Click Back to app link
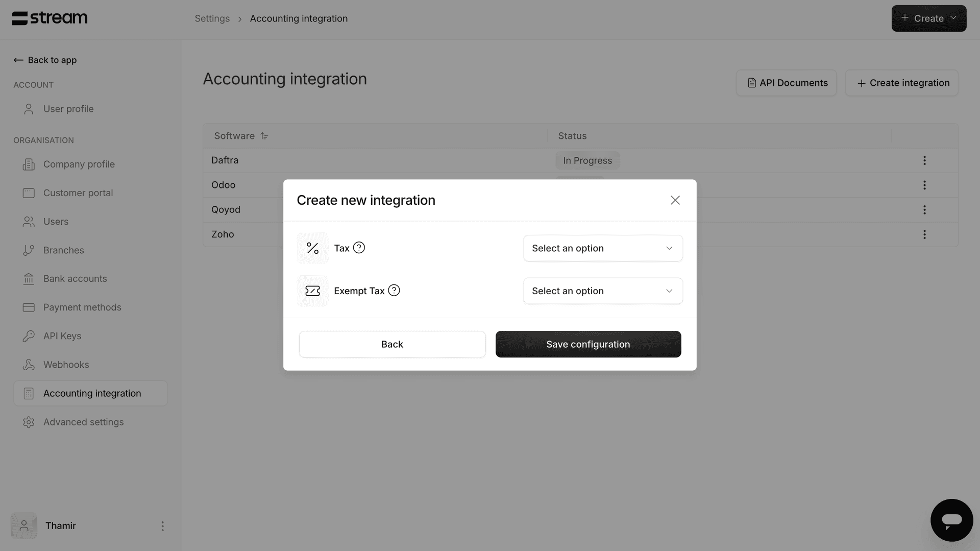Image resolution: width=980 pixels, height=551 pixels. coord(45,60)
